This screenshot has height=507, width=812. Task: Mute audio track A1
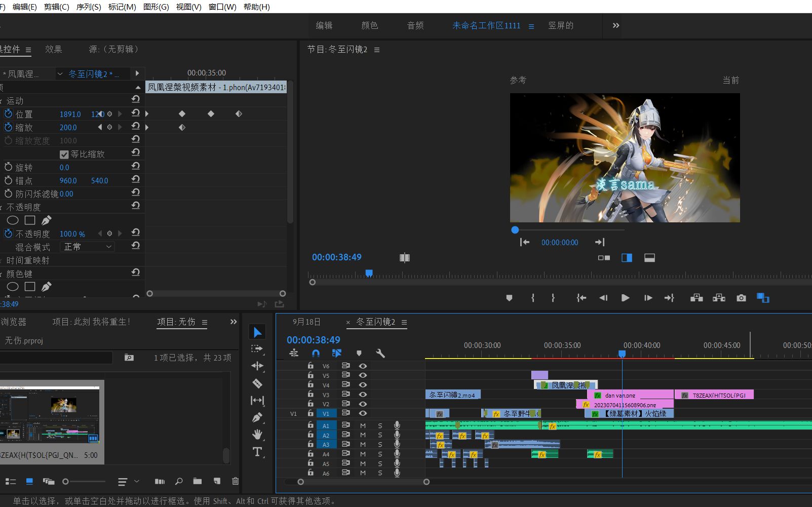coord(363,426)
